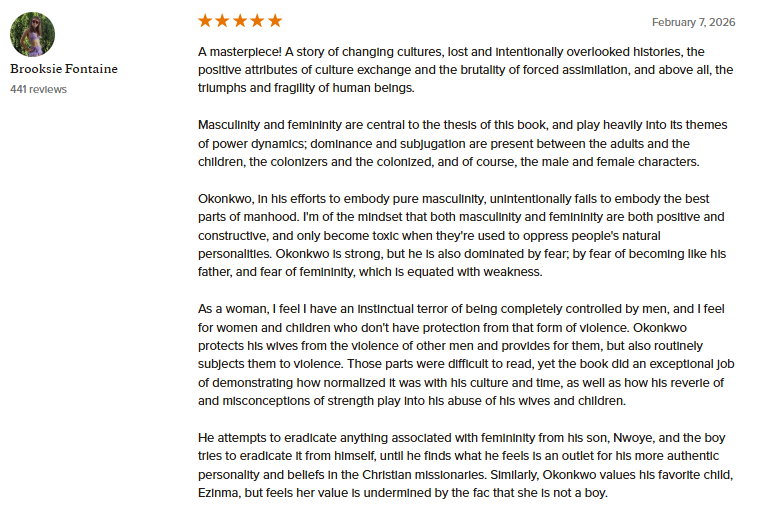Open the Brooksie Fontaine reviewer name link
Viewport: 781px width, 510px height.
pos(64,69)
